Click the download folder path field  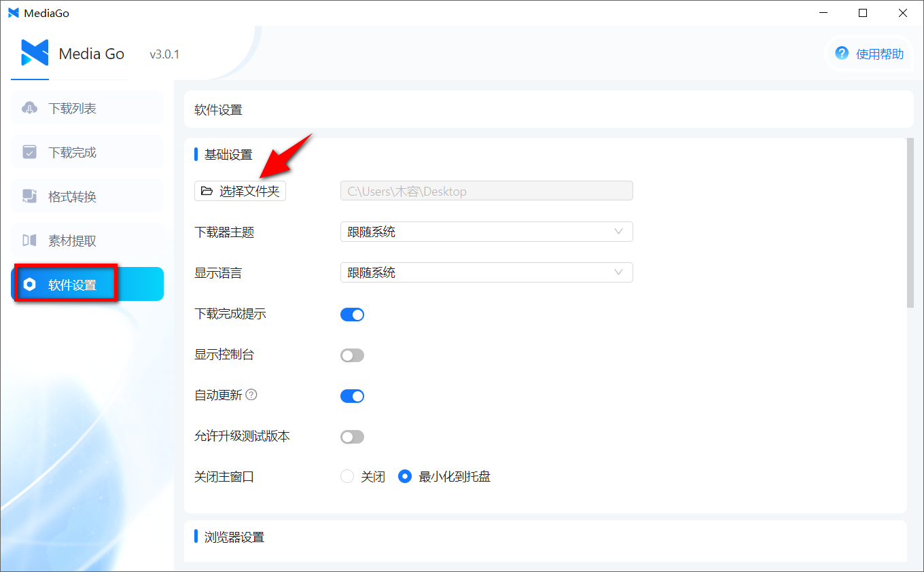pyautogui.click(x=486, y=191)
